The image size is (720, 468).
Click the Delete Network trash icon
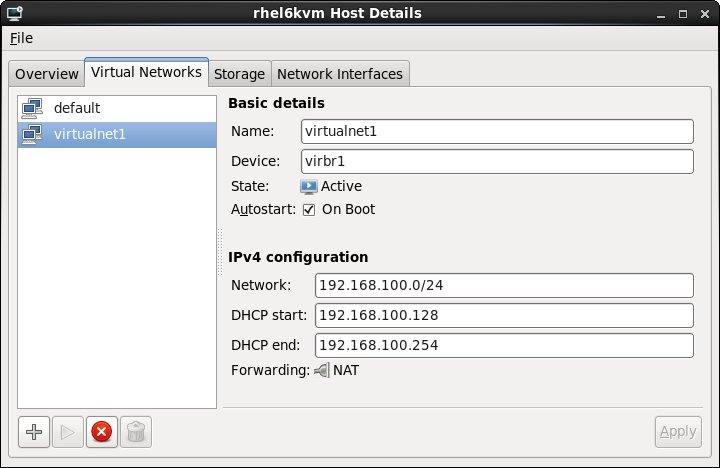coord(136,432)
